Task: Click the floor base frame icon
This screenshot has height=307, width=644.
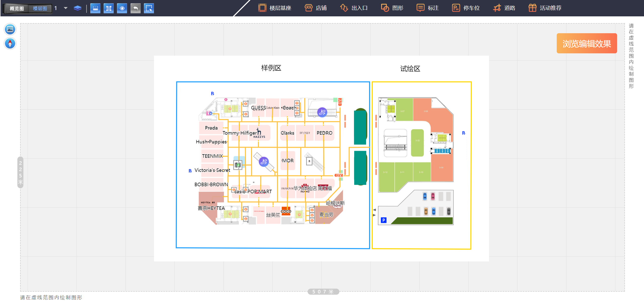Action: [x=262, y=8]
